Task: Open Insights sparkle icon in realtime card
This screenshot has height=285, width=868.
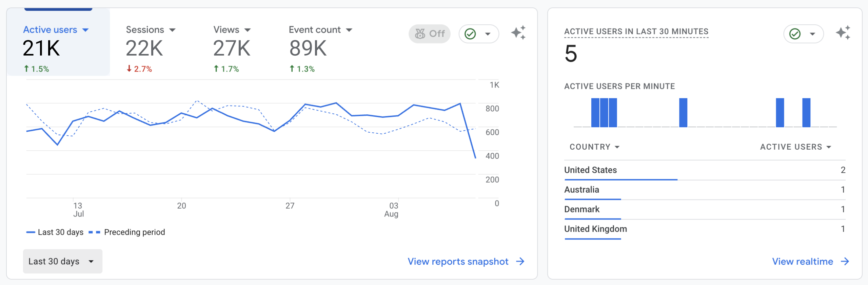Action: [843, 33]
